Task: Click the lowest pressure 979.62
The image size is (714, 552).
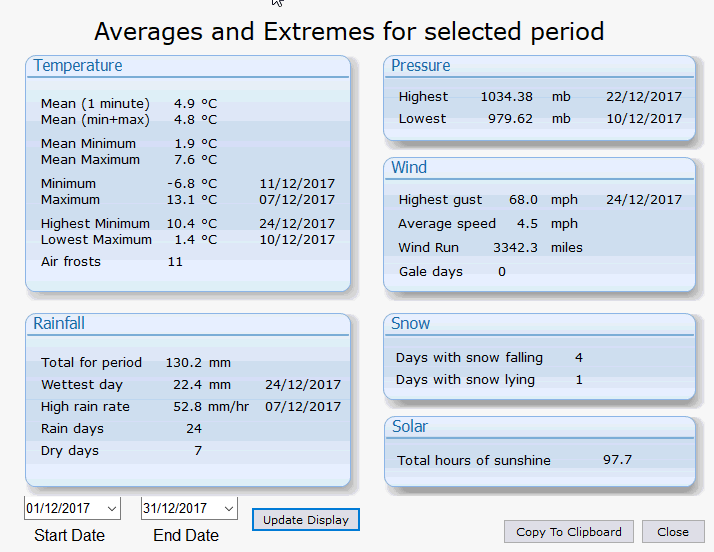Action: [x=510, y=118]
